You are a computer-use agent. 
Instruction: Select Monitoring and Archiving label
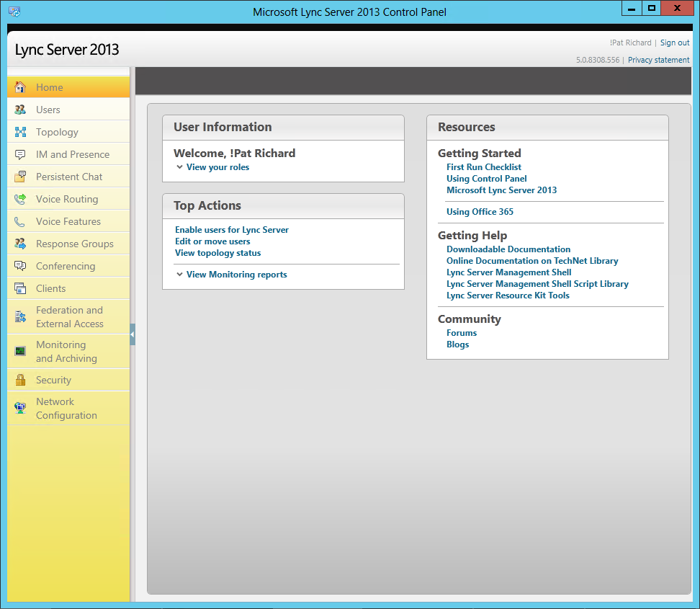[x=66, y=352]
